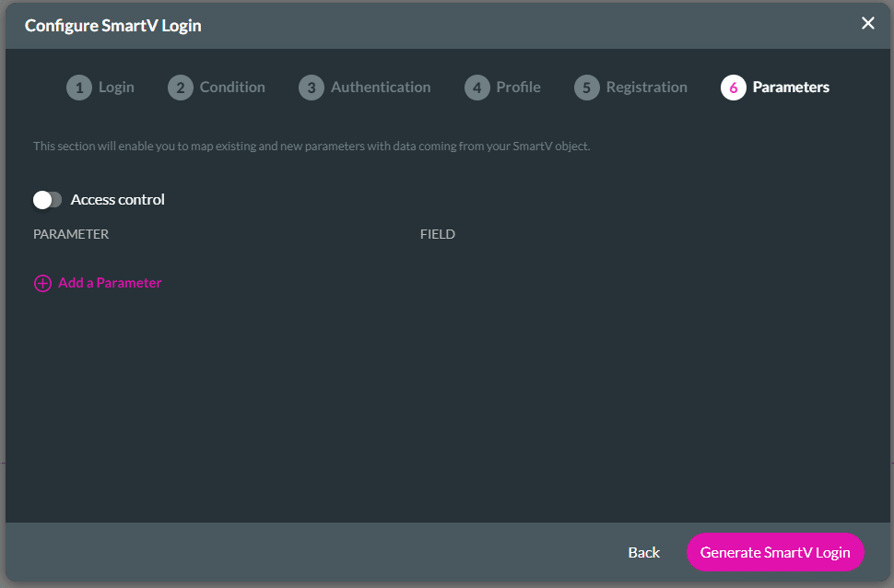Jump to the Registration step label
The image size is (894, 588).
[x=646, y=88]
